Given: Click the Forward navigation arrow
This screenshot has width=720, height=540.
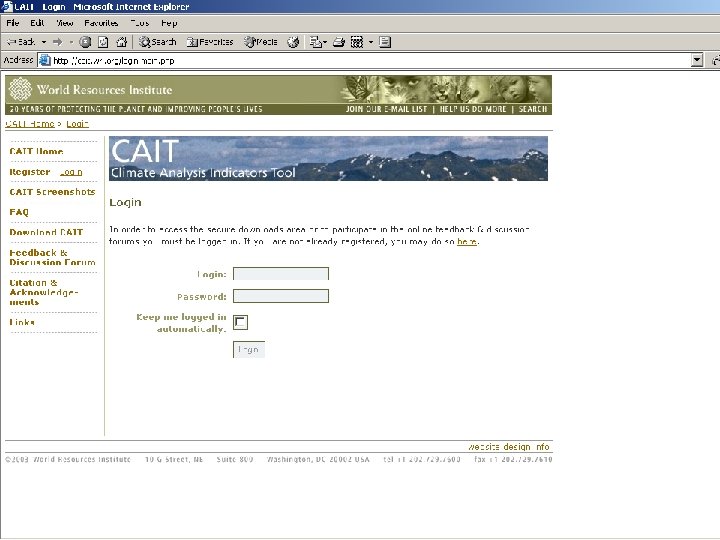Looking at the screenshot, I should pyautogui.click(x=57, y=42).
